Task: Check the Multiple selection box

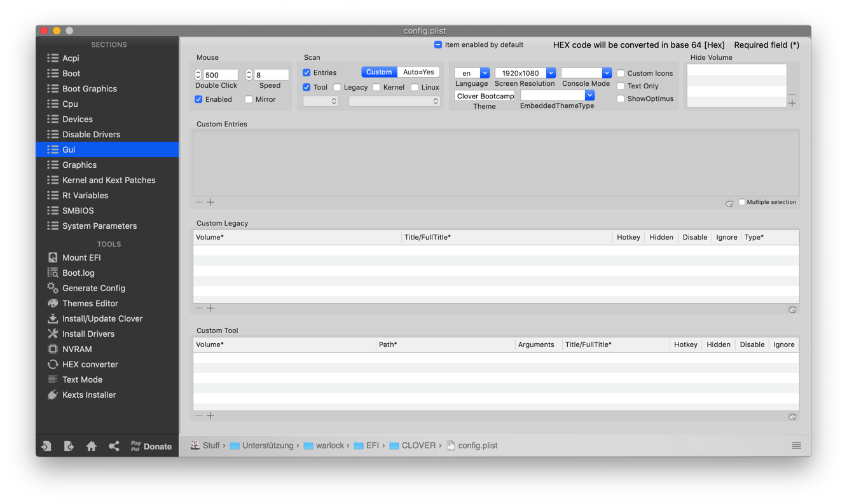Action: 742,202
